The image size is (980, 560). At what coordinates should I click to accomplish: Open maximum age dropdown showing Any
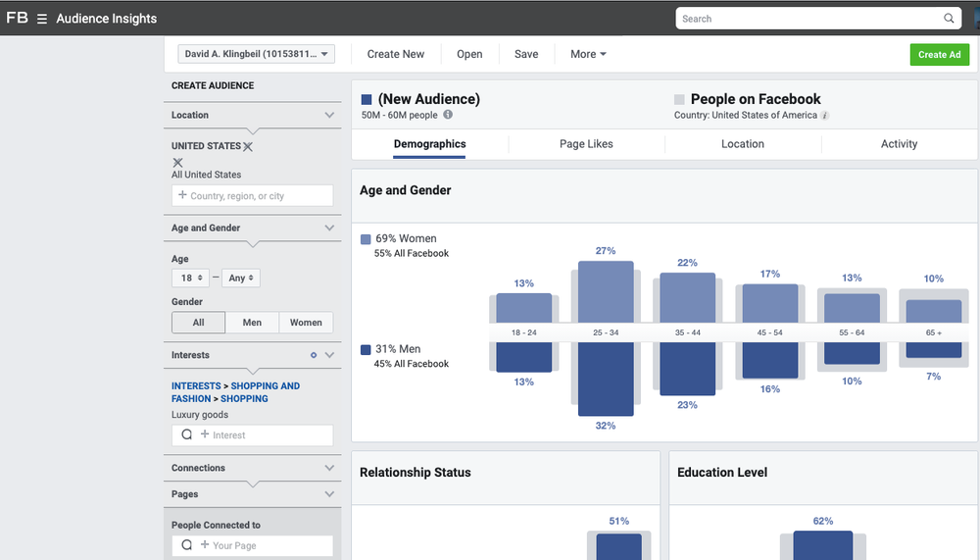coord(241,278)
